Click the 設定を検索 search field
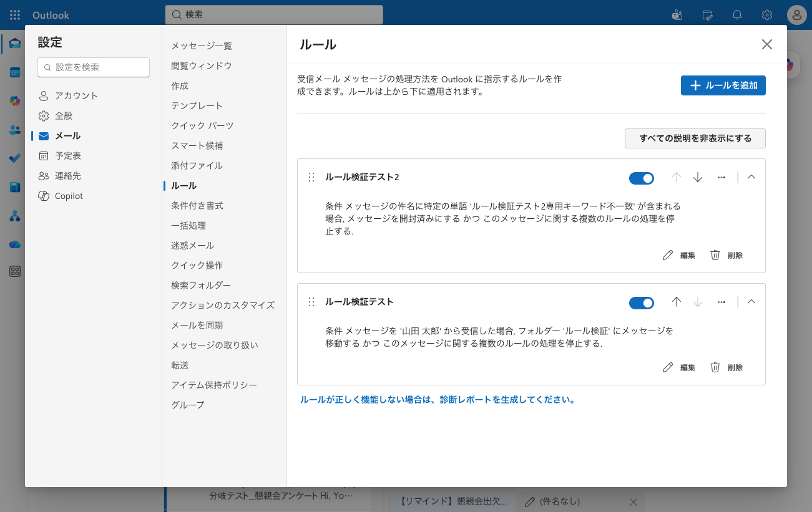Viewport: 812px width, 512px height. pyautogui.click(x=94, y=67)
